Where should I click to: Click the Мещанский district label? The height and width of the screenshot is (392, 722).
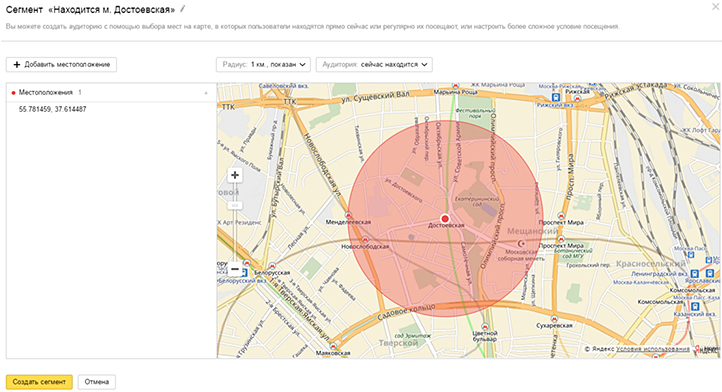(532, 231)
